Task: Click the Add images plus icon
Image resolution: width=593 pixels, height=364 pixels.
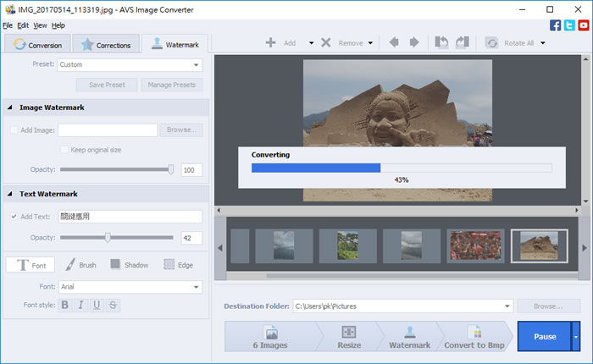Action: coord(270,42)
